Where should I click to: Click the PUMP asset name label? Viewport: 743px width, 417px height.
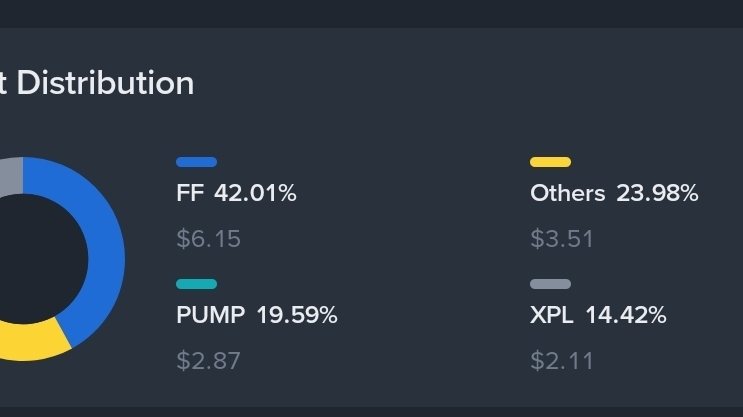click(210, 315)
